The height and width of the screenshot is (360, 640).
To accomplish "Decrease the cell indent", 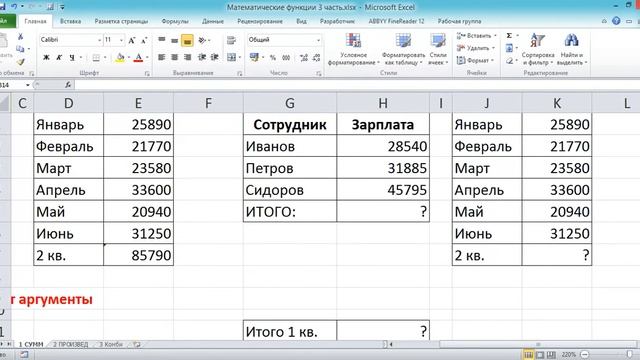I will point(202,58).
